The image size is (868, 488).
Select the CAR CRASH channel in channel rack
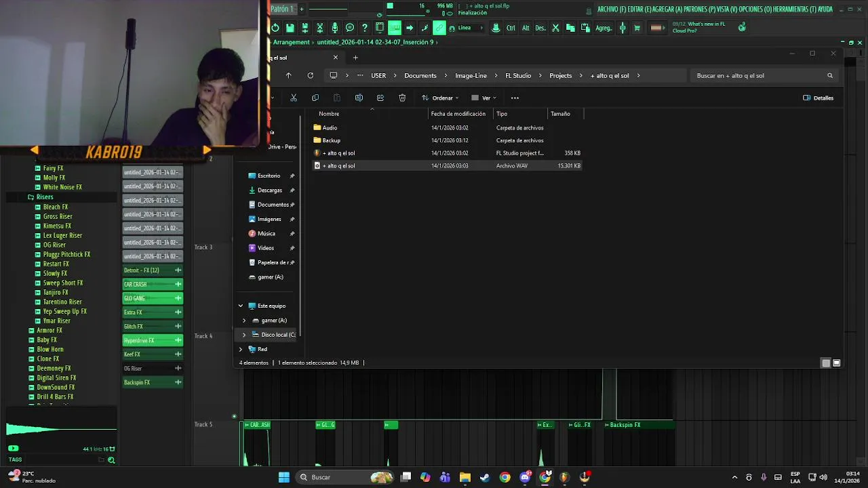pos(153,284)
